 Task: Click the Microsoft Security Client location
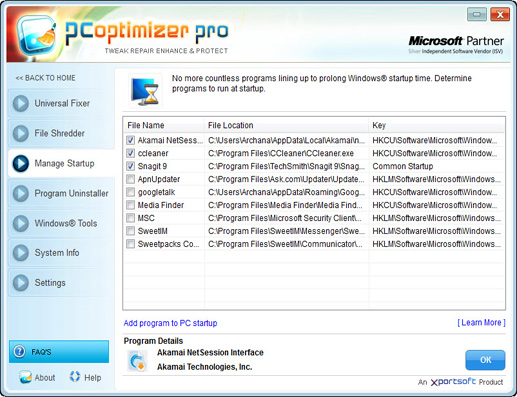pyautogui.click(x=285, y=218)
